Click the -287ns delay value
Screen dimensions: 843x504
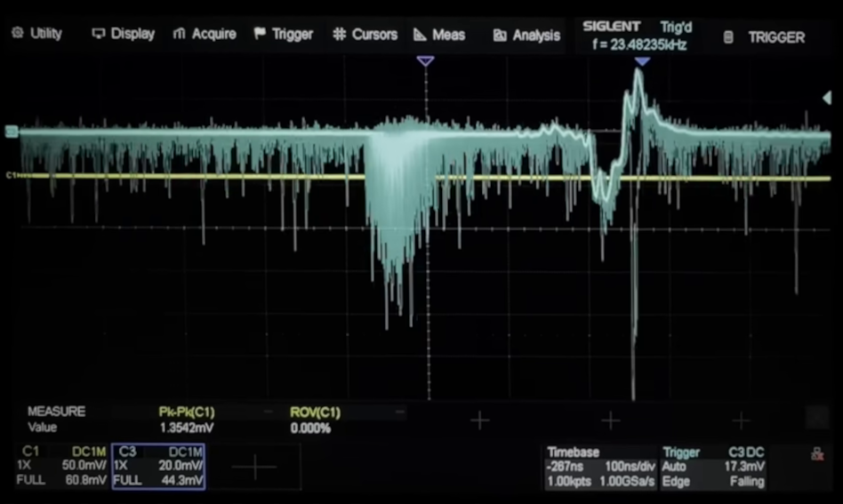tap(565, 467)
